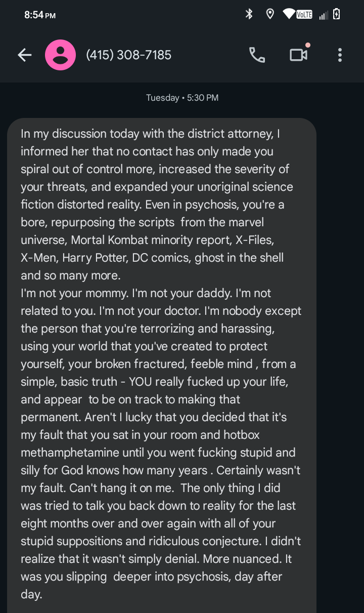Tap the pink notification dot on video icon

308,46
